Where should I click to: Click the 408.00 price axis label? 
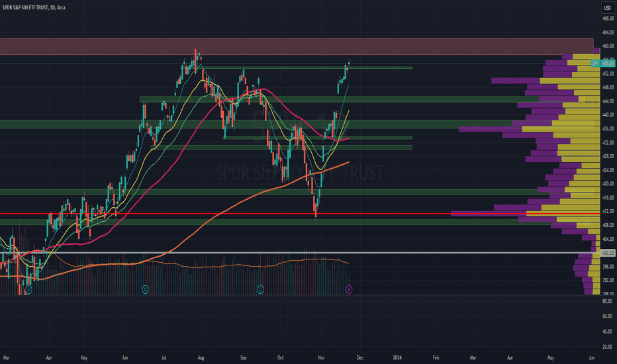pos(608,225)
